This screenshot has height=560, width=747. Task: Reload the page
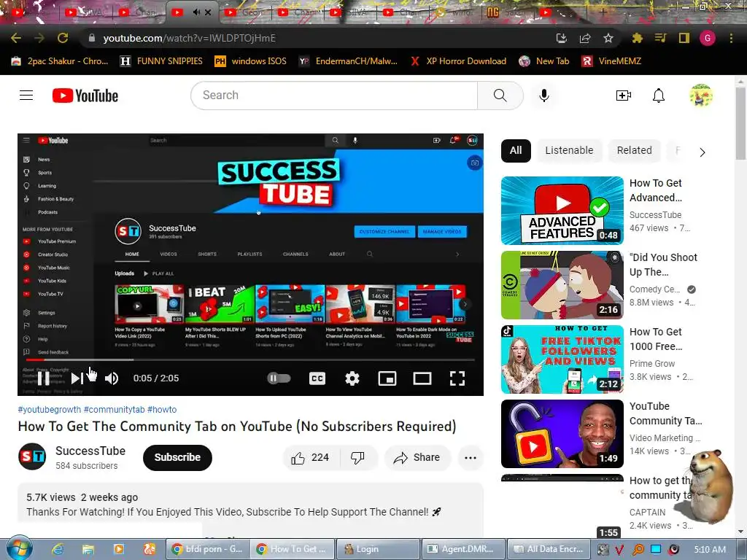63,38
